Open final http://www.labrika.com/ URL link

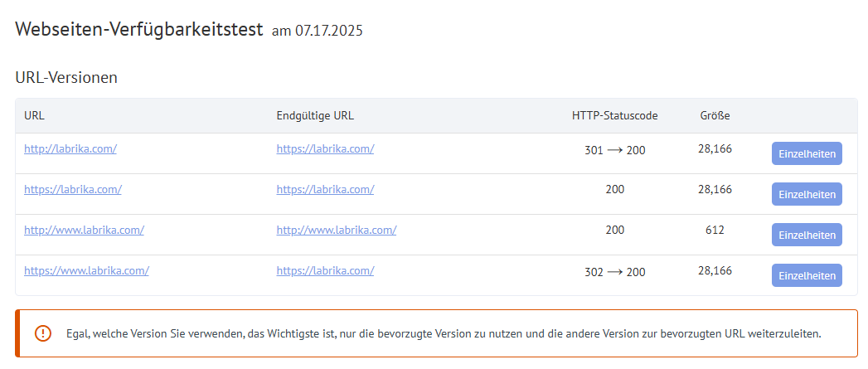[336, 230]
